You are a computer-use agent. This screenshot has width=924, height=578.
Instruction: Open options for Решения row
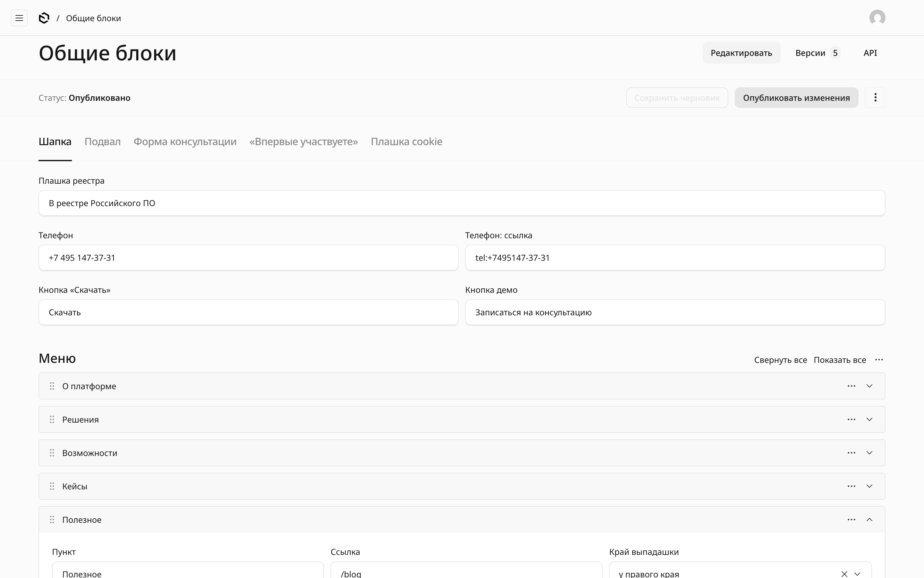tap(851, 419)
